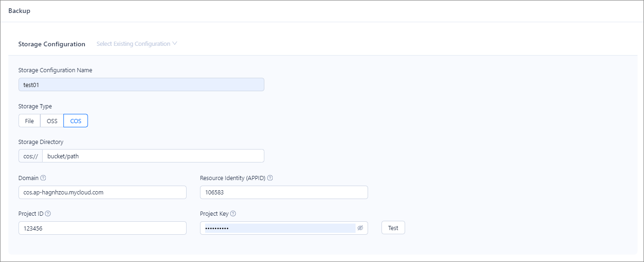The width and height of the screenshot is (644, 262).
Task: Click the Backup page title
Action: [19, 11]
